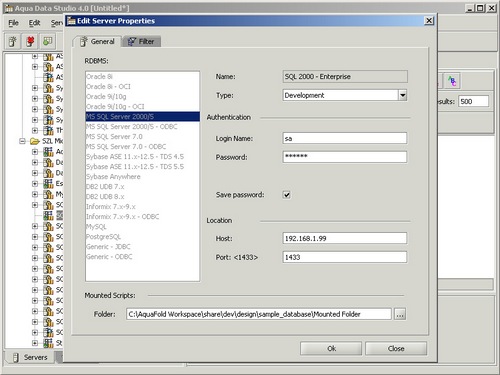Close the Edit Server Properties dialog

[429, 21]
